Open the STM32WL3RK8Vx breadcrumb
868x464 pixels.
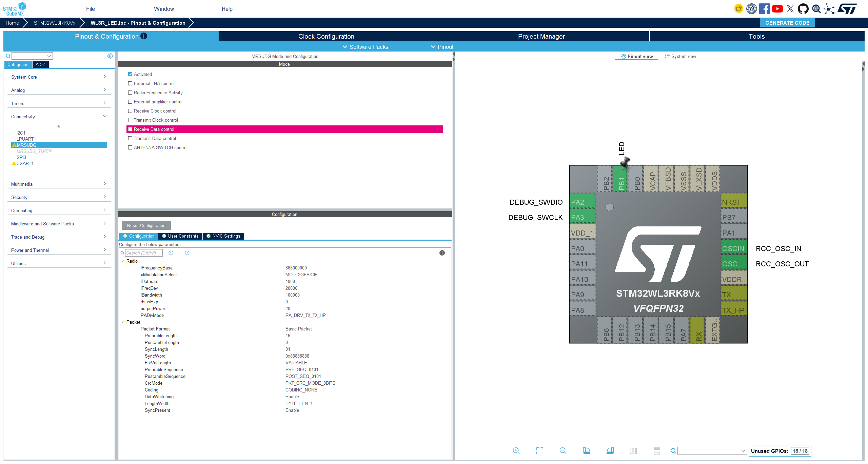tap(55, 23)
